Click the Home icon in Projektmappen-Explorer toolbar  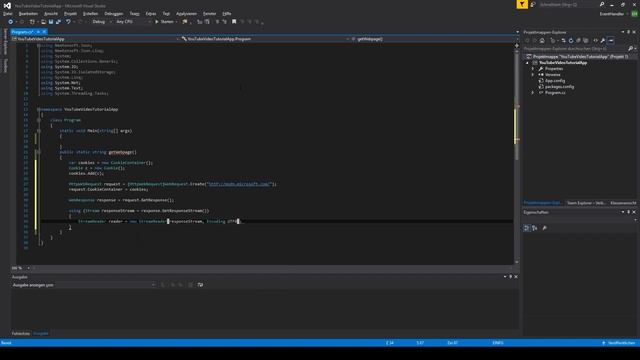coord(542,40)
